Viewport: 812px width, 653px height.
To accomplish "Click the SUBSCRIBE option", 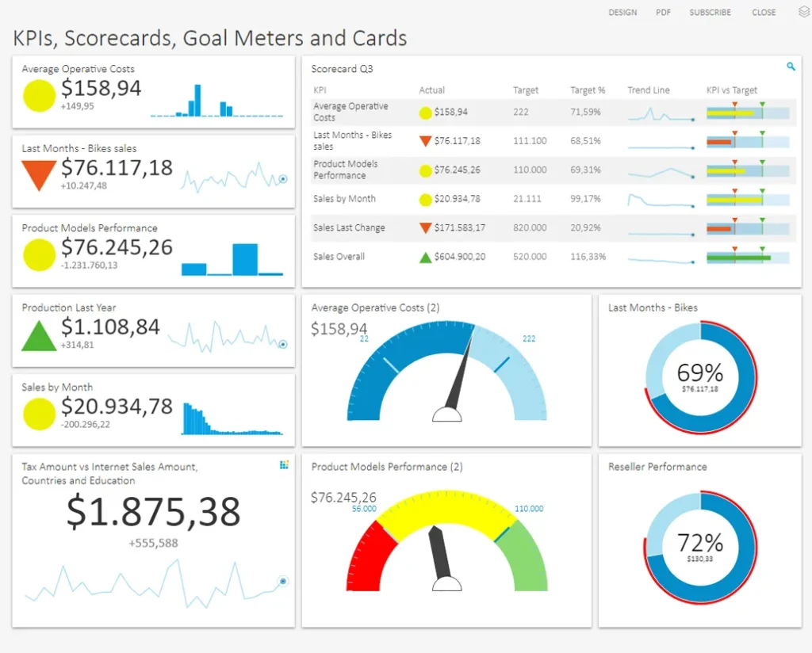I will [x=710, y=13].
